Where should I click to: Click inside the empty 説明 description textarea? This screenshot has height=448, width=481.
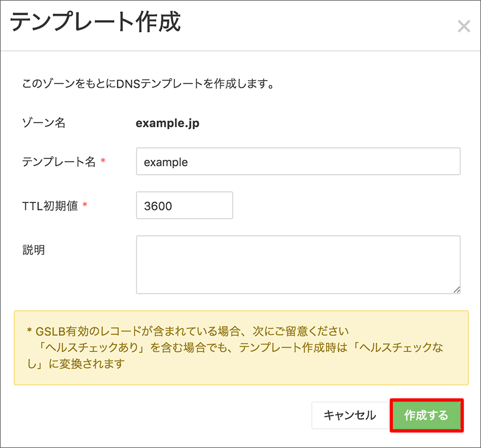(x=297, y=264)
